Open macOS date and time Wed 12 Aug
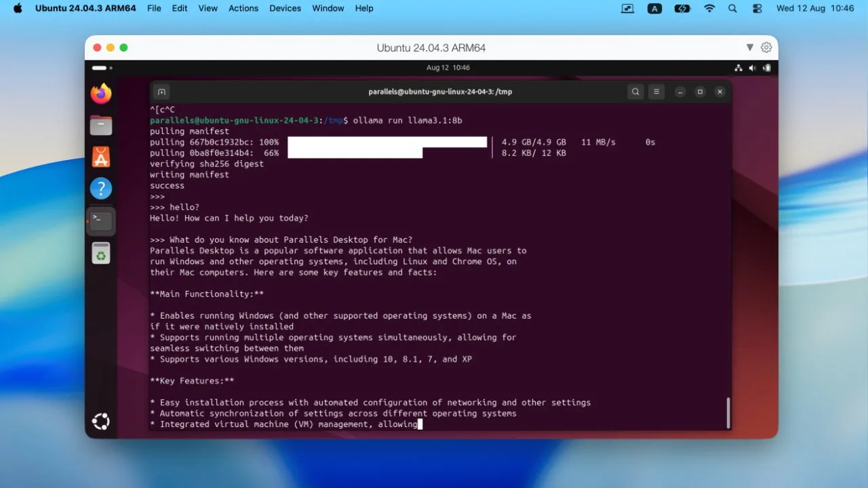This screenshot has height=488, width=868. (815, 8)
